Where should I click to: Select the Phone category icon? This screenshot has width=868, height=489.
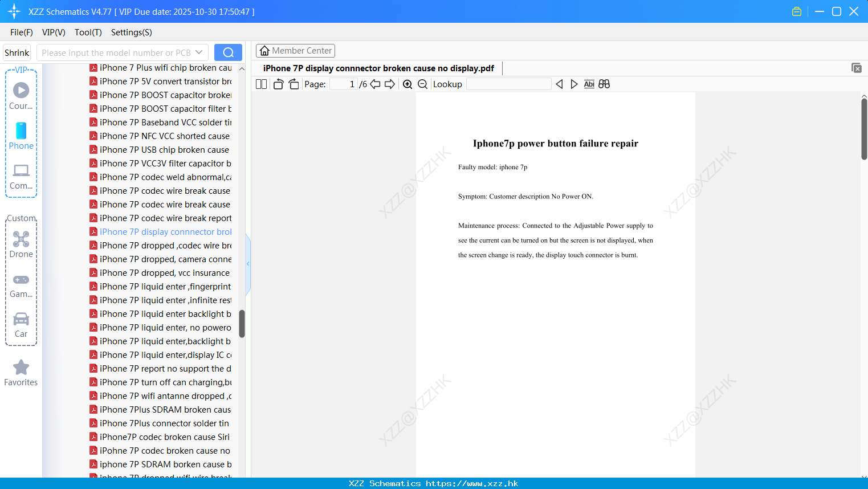pos(21,136)
